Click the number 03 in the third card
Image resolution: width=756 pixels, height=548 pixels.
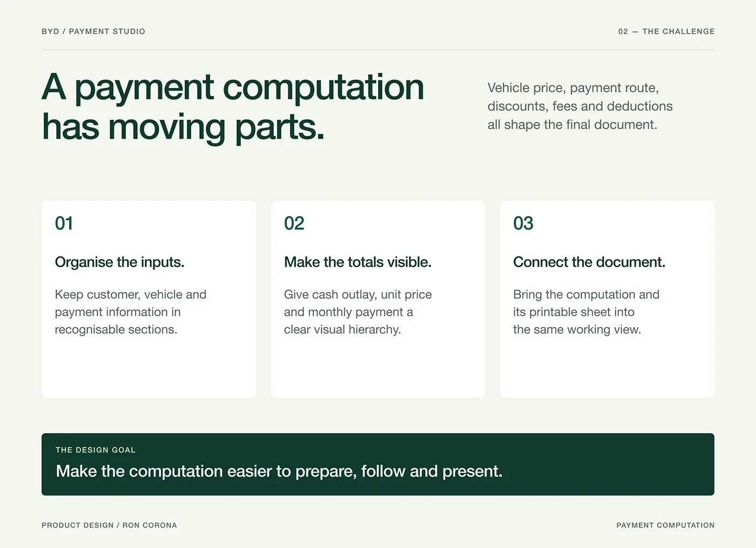(523, 223)
